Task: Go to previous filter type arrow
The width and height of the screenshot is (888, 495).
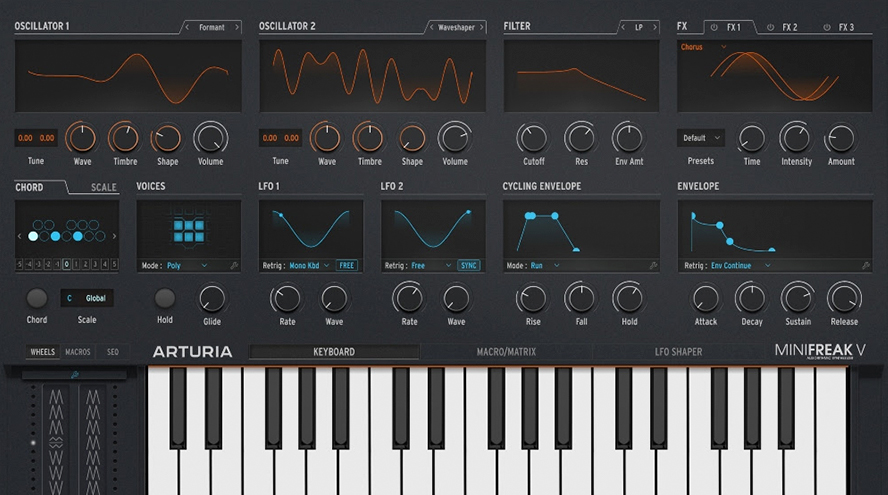Action: pyautogui.click(x=623, y=27)
